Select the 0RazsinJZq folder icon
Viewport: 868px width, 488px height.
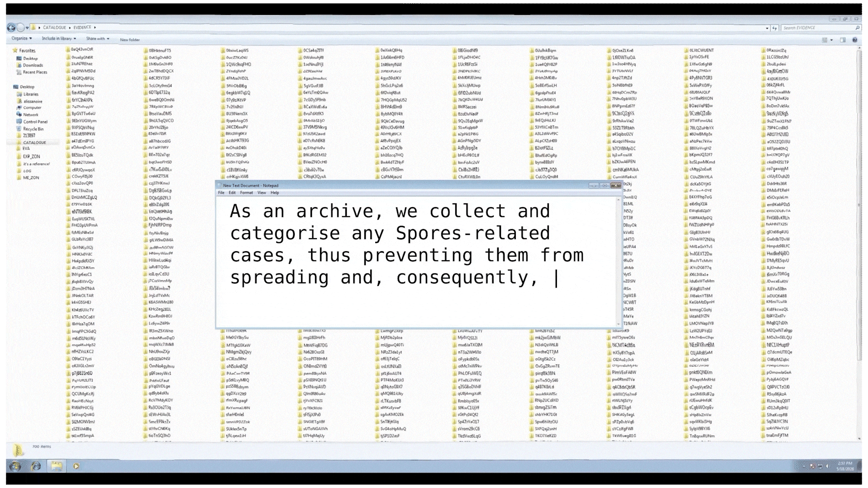(x=764, y=50)
